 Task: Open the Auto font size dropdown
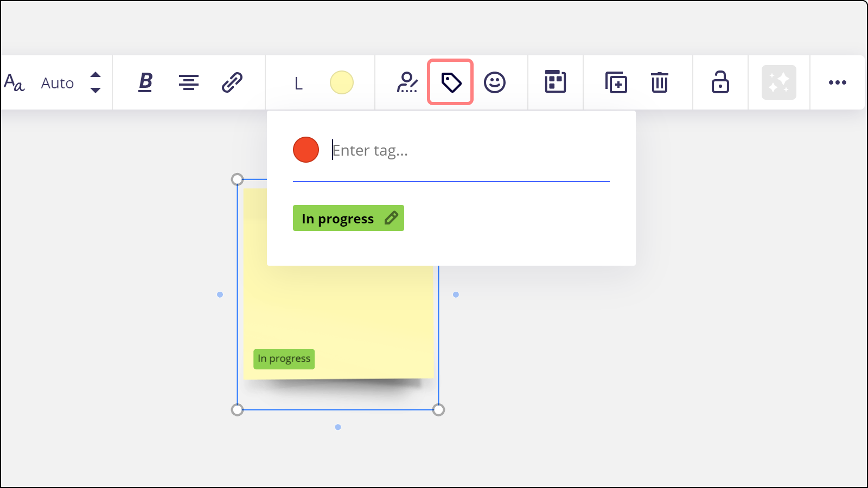[x=58, y=83]
